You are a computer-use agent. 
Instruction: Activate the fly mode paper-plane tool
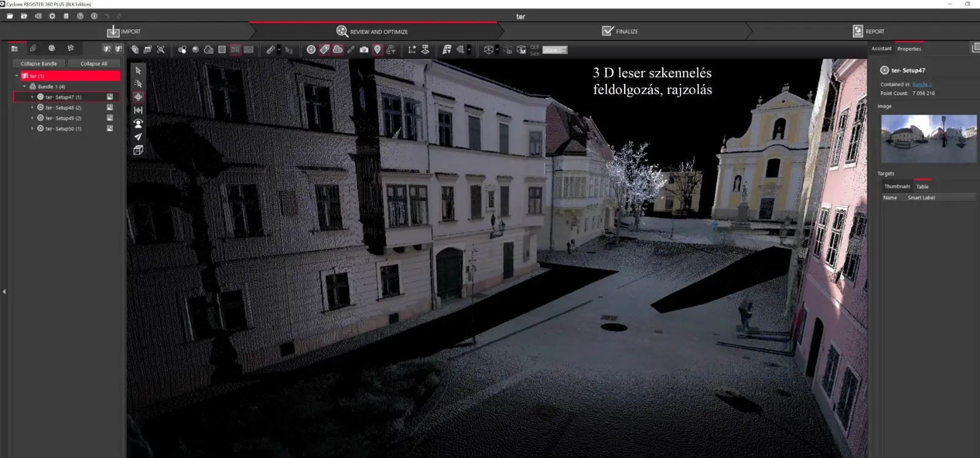point(138,137)
